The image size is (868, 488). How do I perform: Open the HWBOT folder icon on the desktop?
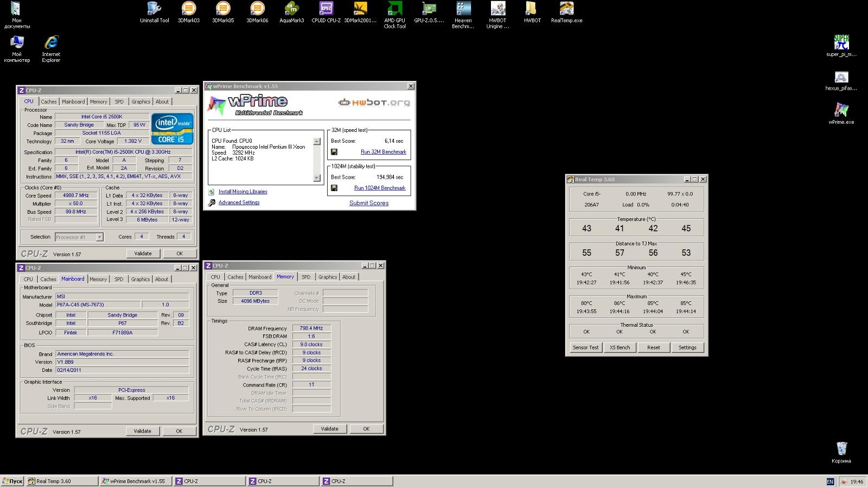[x=532, y=12]
